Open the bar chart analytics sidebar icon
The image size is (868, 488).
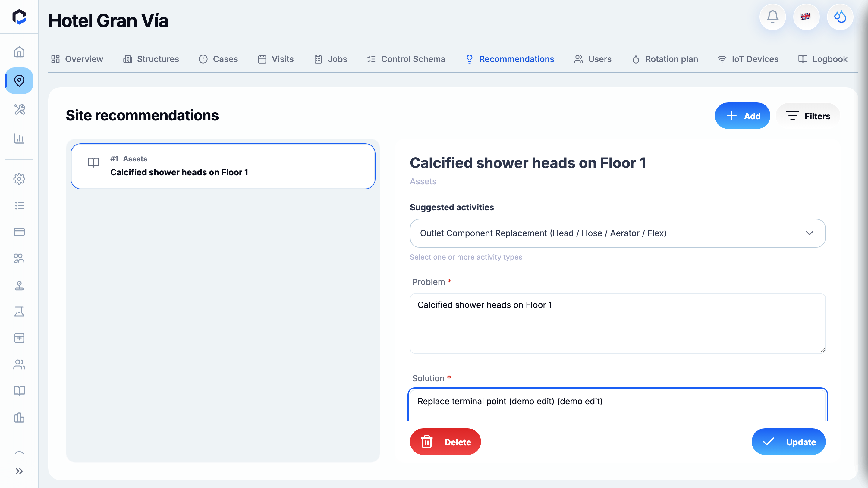(x=19, y=139)
